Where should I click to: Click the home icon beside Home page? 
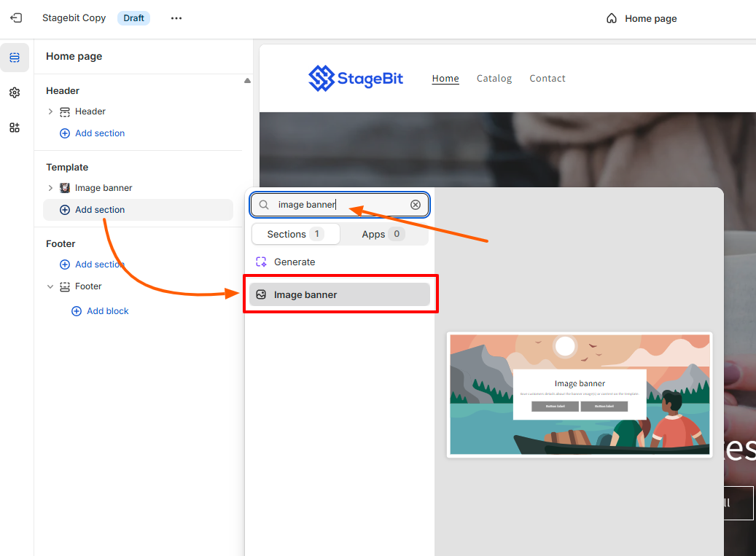(x=612, y=18)
